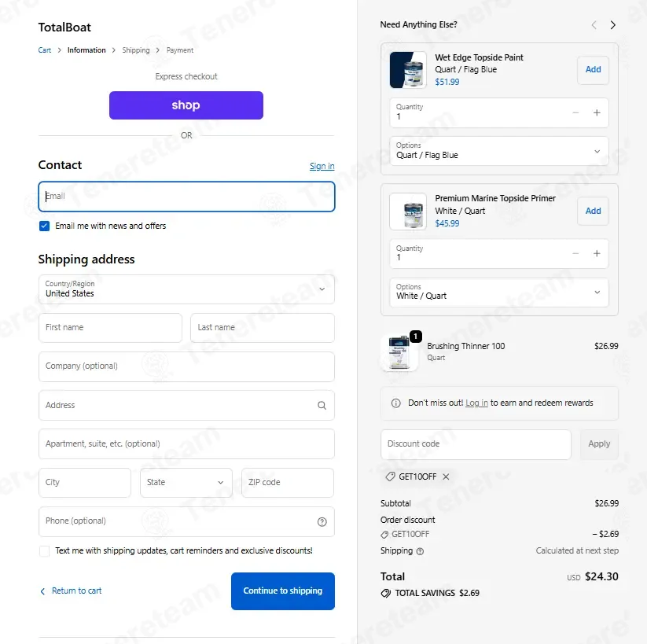Click the Premium Marine Topside Primer thumbnail
Image resolution: width=647 pixels, height=644 pixels.
coord(408,212)
